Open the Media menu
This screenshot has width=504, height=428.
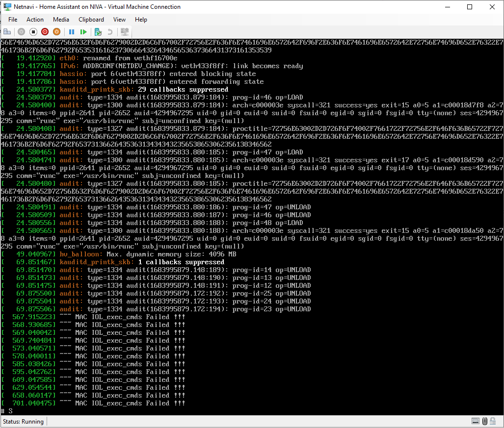point(61,20)
